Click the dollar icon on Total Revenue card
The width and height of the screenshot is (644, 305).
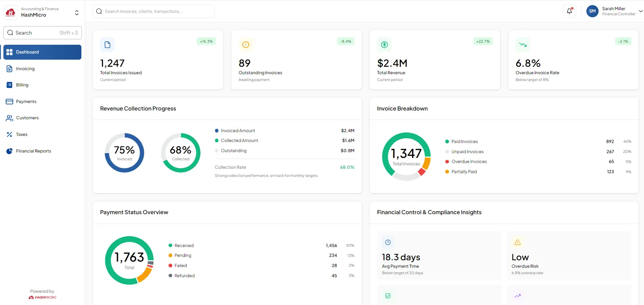point(384,45)
